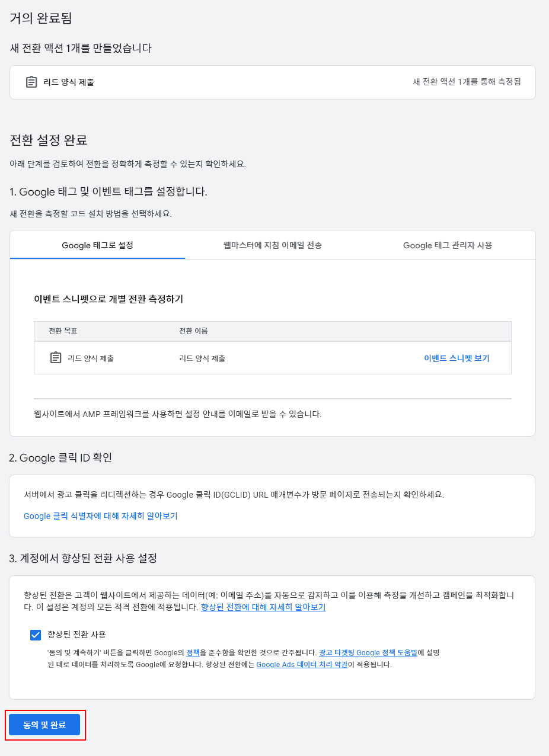The height and width of the screenshot is (756, 549).
Task: Click the 리드 양식 제출 title in the top card
Action: pos(69,82)
